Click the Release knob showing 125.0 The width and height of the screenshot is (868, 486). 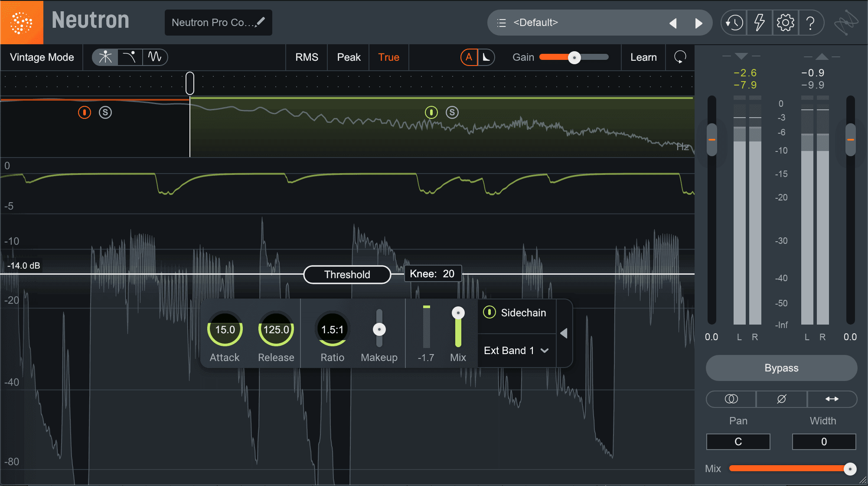276,329
